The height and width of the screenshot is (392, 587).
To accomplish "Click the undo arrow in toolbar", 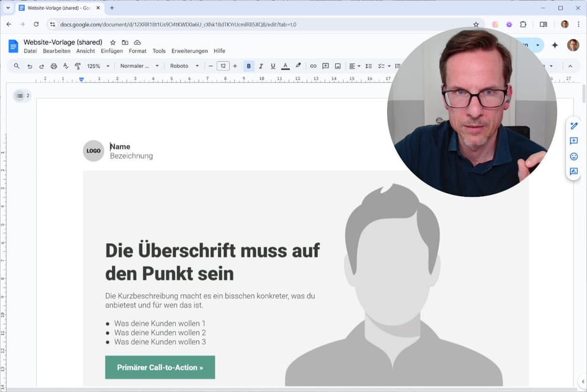I will pyautogui.click(x=29, y=66).
